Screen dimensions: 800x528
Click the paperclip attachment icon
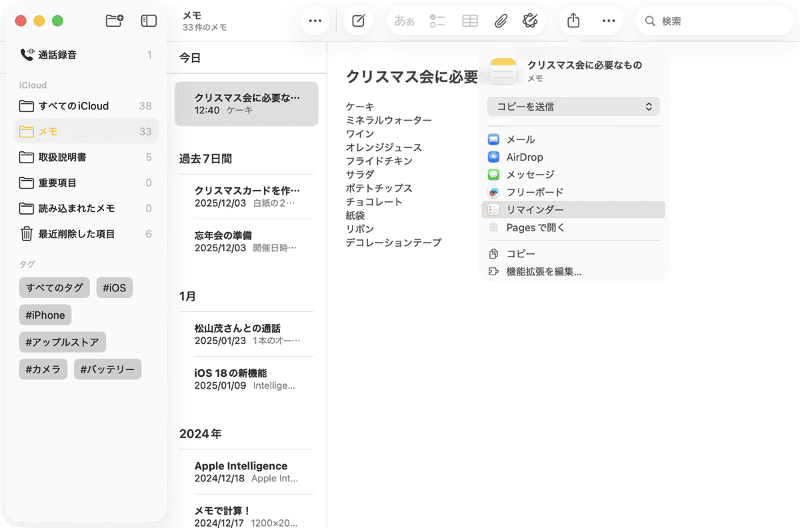(x=501, y=21)
